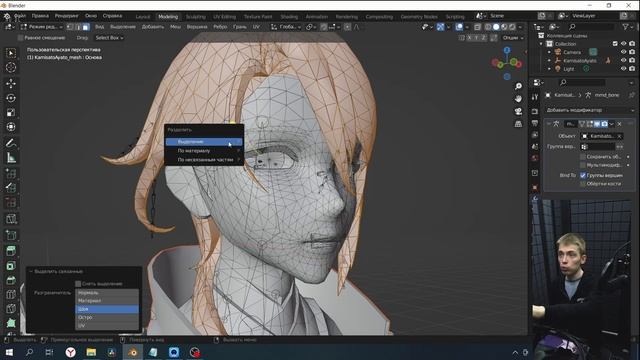Switch to face select mode
The image size is (640, 360).
pyautogui.click(x=85, y=27)
